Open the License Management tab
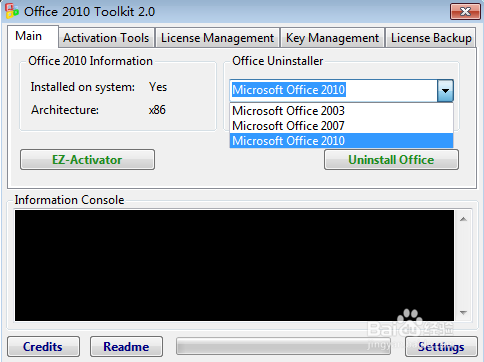The height and width of the screenshot is (362, 484). [217, 38]
